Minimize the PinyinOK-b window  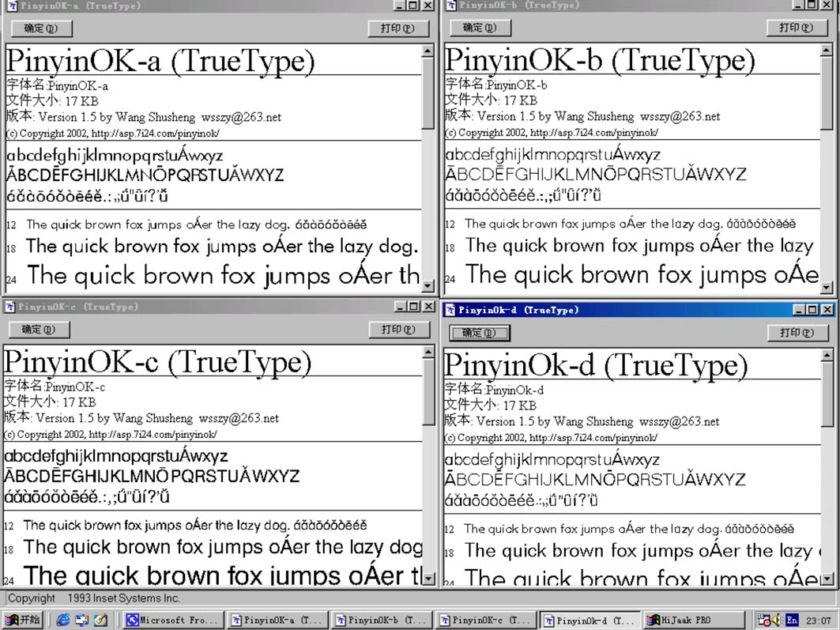799,5
